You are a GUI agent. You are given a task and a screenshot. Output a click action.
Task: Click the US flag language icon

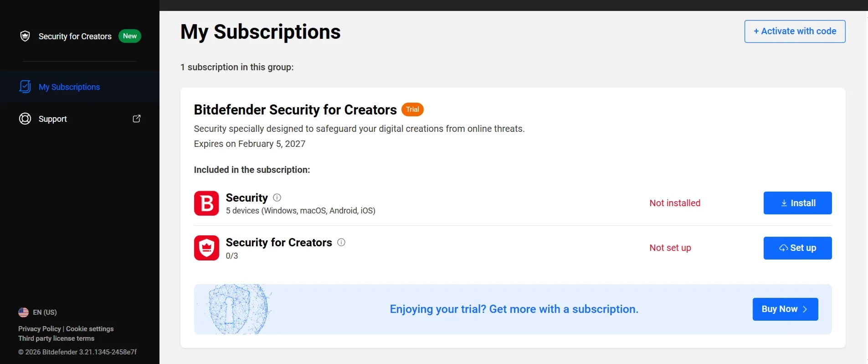(x=23, y=312)
